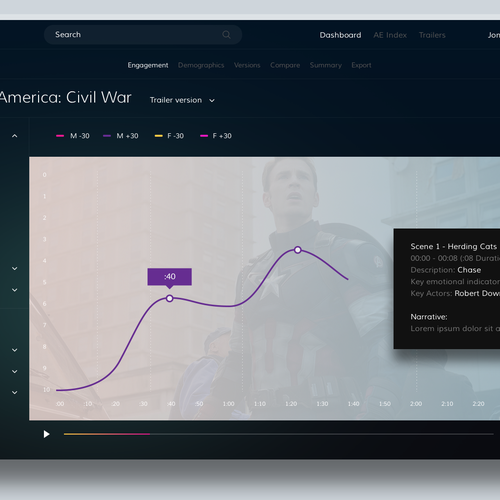The image size is (500, 500).
Task: Click the Dashboard navigation link
Action: click(340, 35)
